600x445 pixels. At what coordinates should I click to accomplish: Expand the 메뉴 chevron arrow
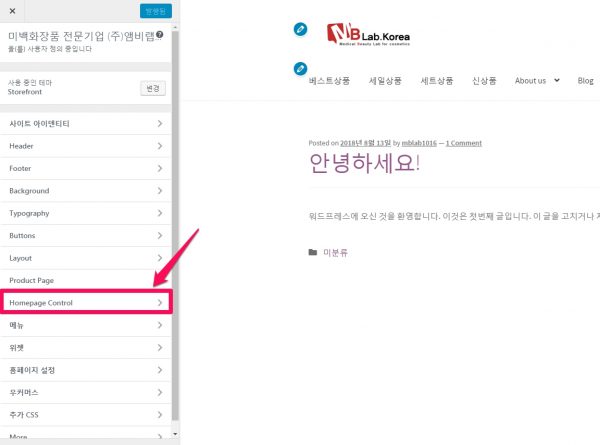tap(160, 325)
